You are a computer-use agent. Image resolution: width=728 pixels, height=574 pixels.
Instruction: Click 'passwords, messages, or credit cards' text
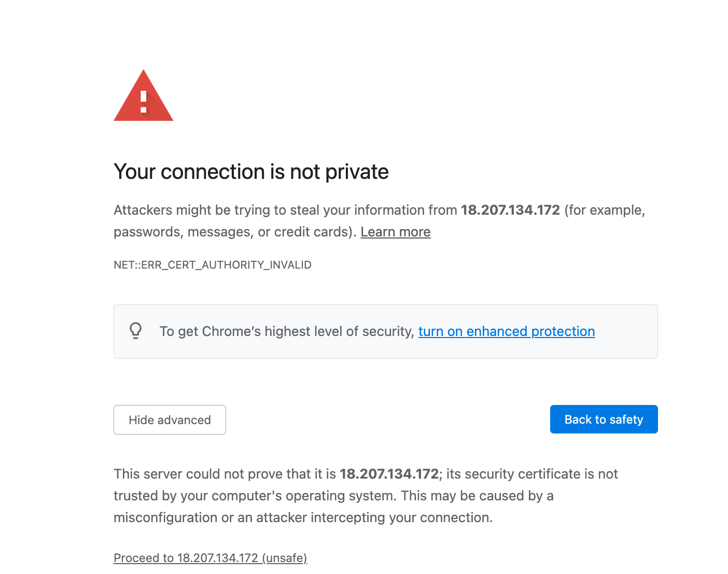pyautogui.click(x=233, y=232)
